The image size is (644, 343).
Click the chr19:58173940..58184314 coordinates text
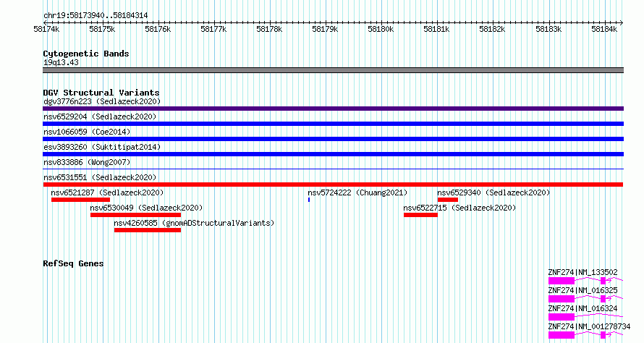point(96,16)
